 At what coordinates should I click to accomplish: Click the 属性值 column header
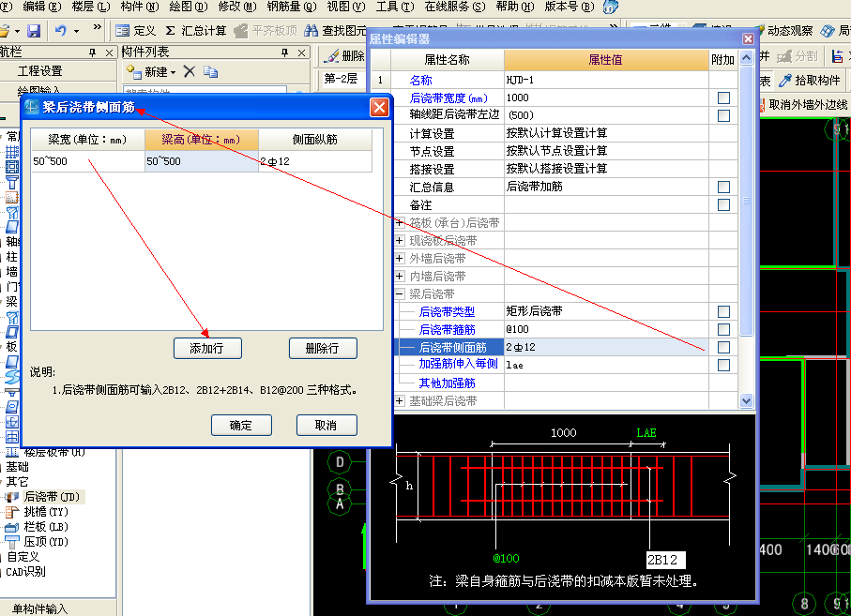point(606,60)
